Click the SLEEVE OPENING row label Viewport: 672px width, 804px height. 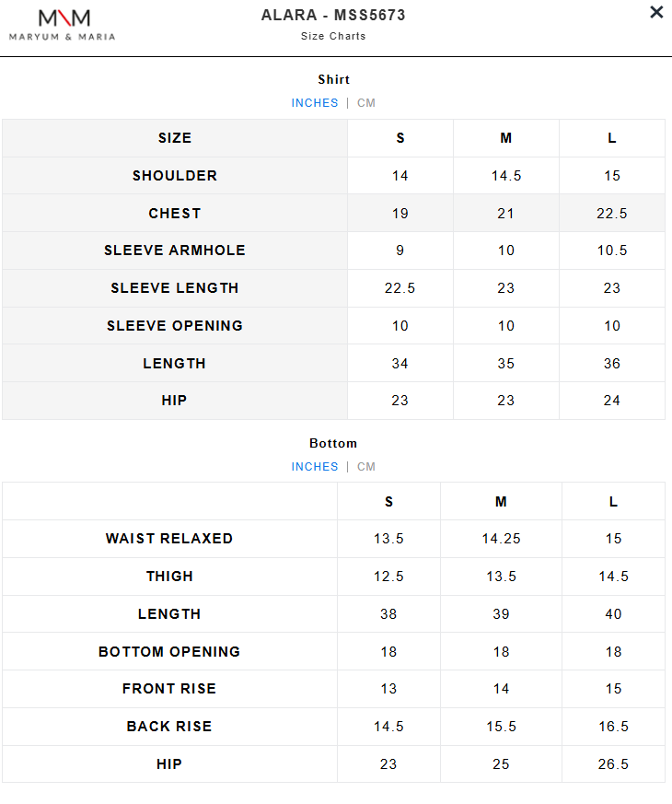[x=175, y=326]
